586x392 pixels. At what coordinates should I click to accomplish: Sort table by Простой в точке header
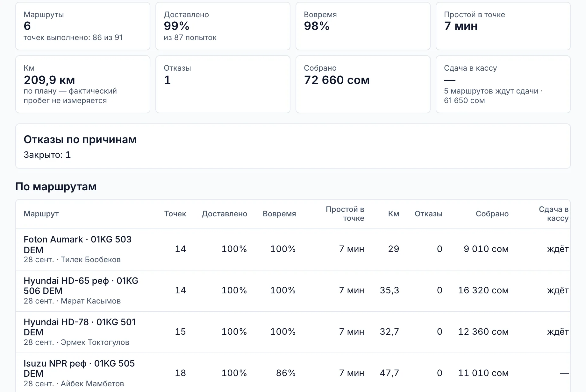point(345,214)
